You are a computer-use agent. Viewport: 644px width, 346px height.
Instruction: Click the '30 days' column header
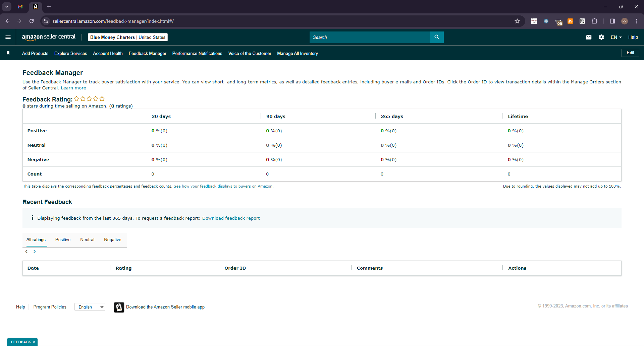pos(161,116)
